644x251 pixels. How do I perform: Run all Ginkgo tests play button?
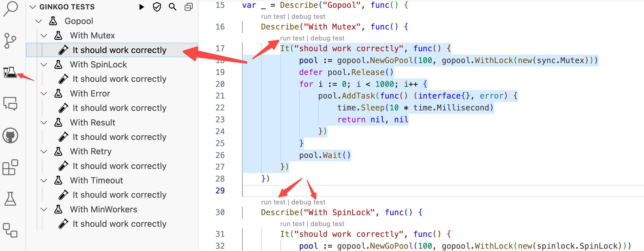[141, 7]
